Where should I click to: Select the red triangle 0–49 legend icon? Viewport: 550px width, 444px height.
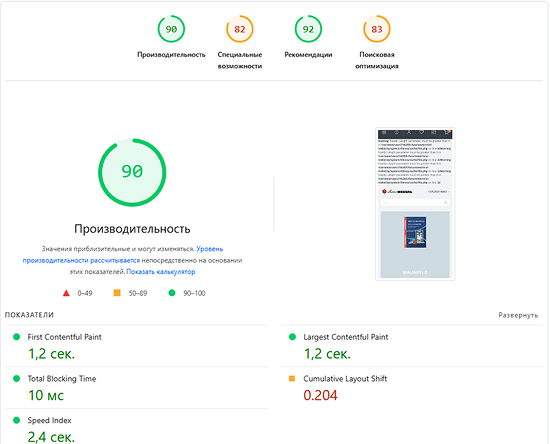[66, 293]
